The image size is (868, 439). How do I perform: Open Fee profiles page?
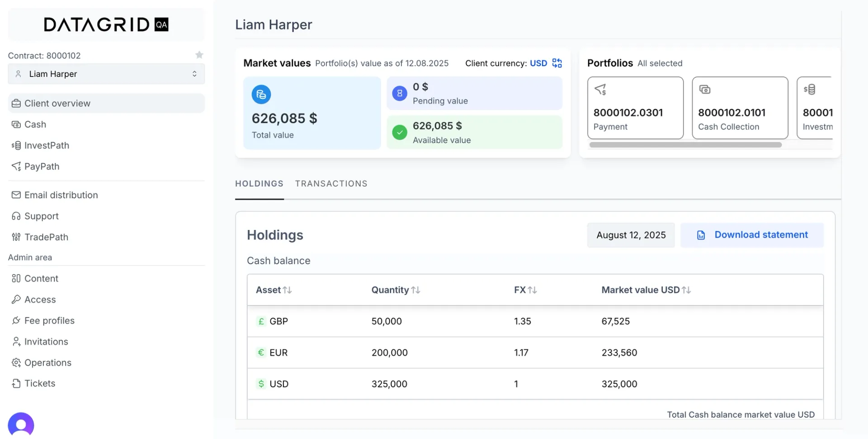49,320
